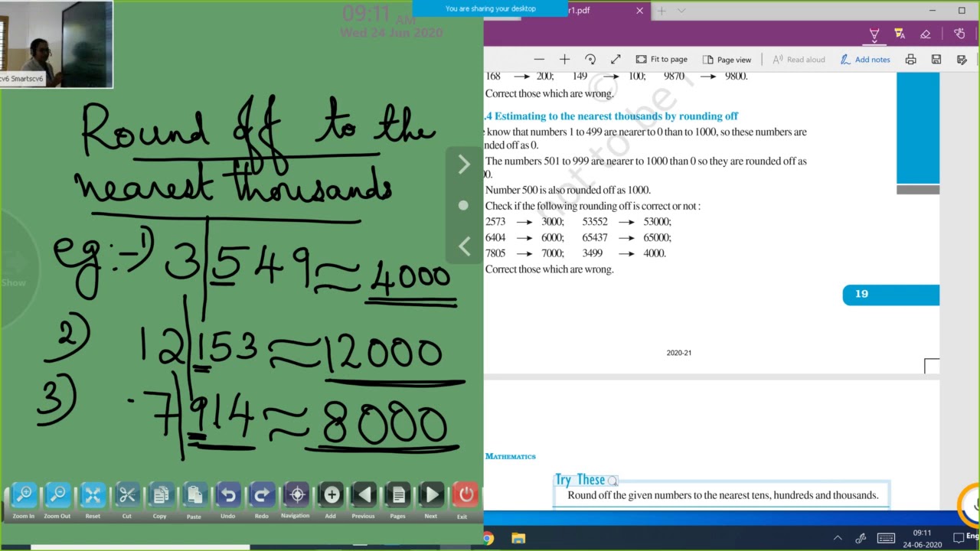Open the touch keyboard from taskbar
The width and height of the screenshot is (980, 551).
886,538
